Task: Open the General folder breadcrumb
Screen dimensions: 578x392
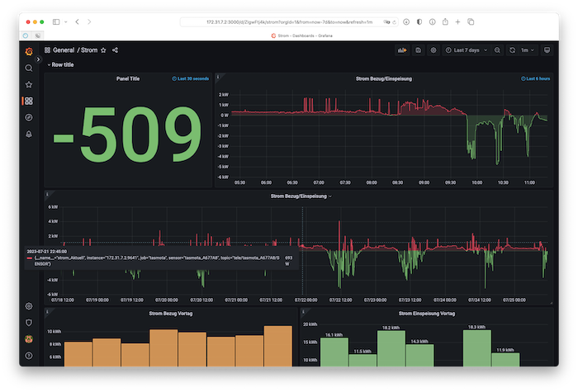Action: tap(64, 50)
